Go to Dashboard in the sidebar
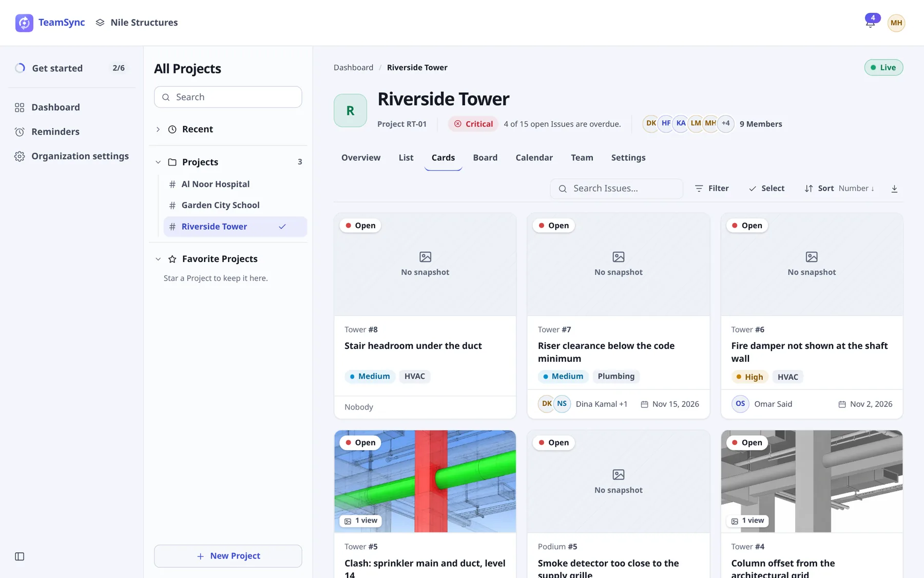Screen dimensions: 924x578 (x=55, y=107)
